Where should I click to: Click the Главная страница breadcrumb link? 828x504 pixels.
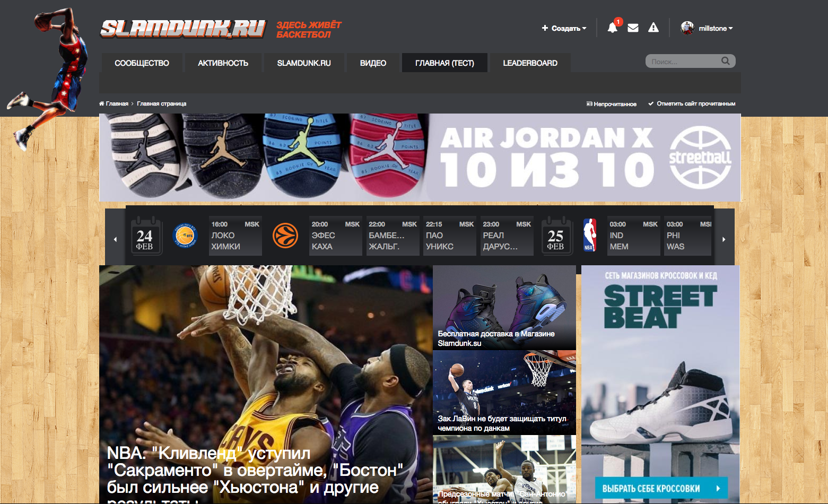click(x=162, y=103)
